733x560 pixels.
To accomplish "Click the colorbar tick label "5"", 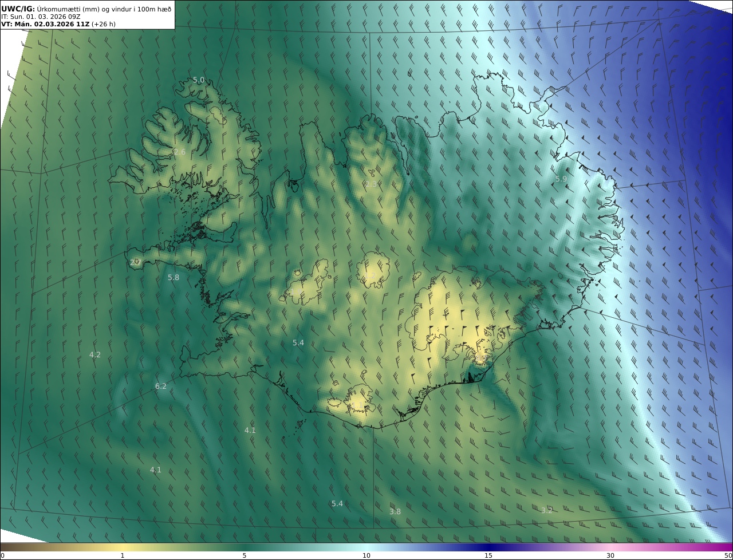I will (x=245, y=555).
